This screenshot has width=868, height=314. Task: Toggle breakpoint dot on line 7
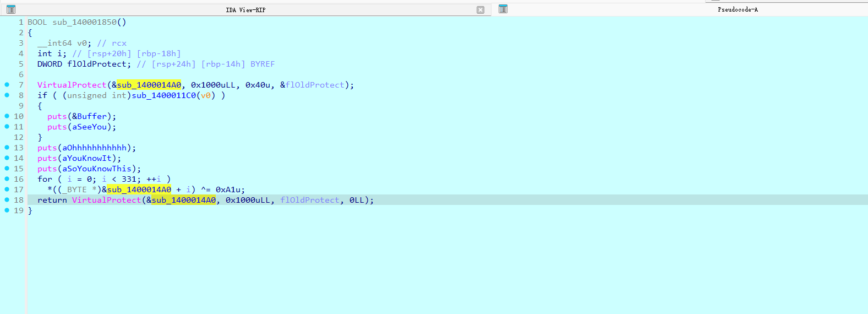point(7,85)
